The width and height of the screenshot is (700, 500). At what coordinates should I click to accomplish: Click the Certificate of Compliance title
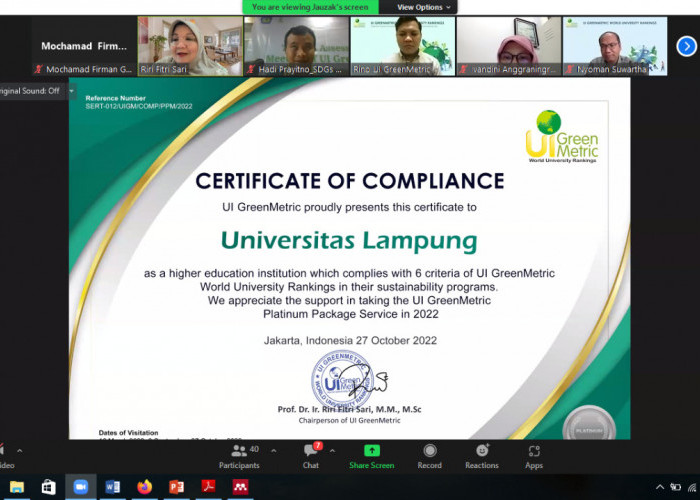click(x=350, y=181)
